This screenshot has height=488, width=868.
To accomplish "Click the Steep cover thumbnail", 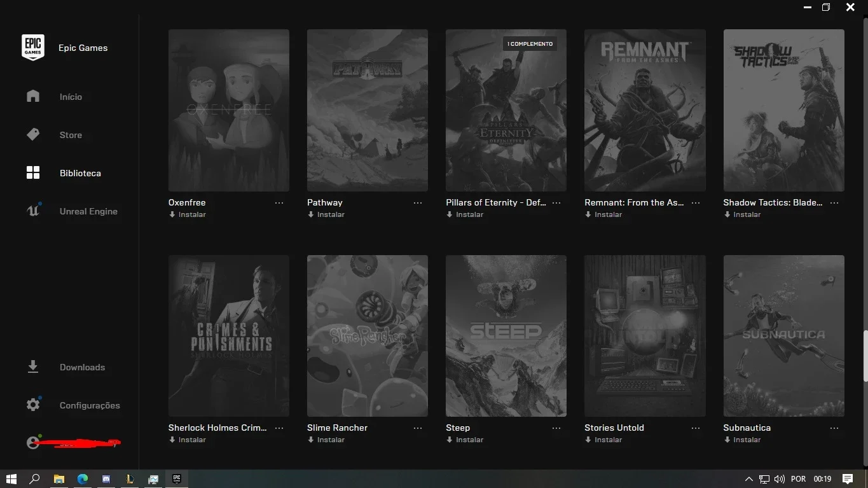I will click(x=506, y=336).
